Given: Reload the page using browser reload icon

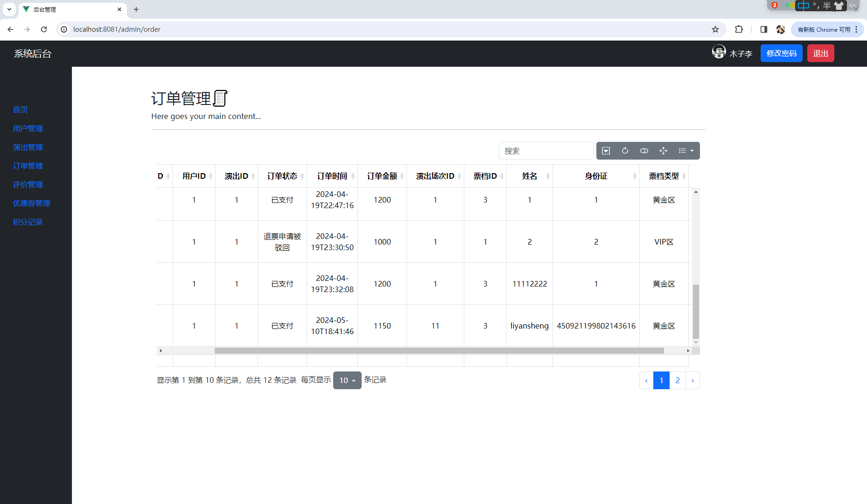Looking at the screenshot, I should point(44,29).
